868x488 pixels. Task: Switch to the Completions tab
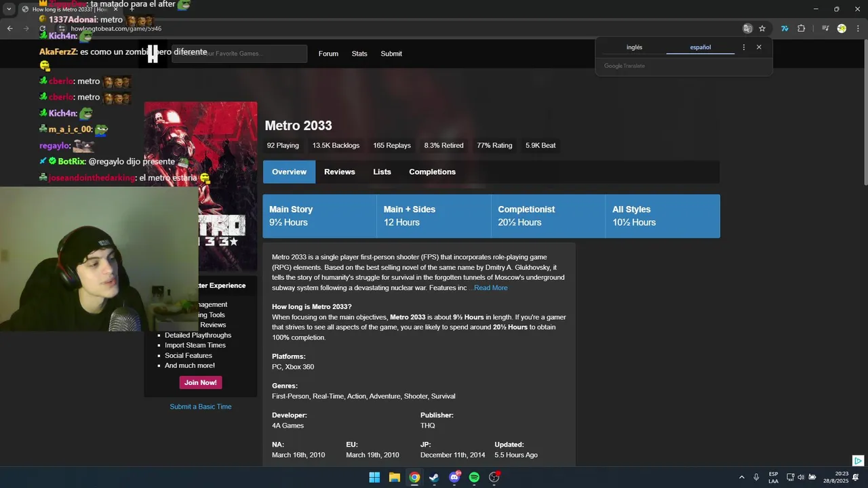tap(432, 172)
